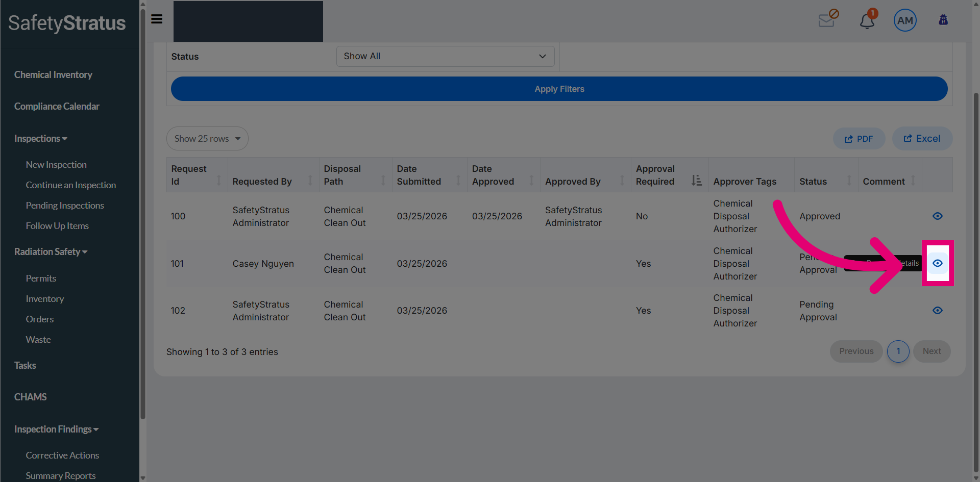Export table to Excel
Image resolution: width=980 pixels, height=482 pixels.
pyautogui.click(x=922, y=139)
